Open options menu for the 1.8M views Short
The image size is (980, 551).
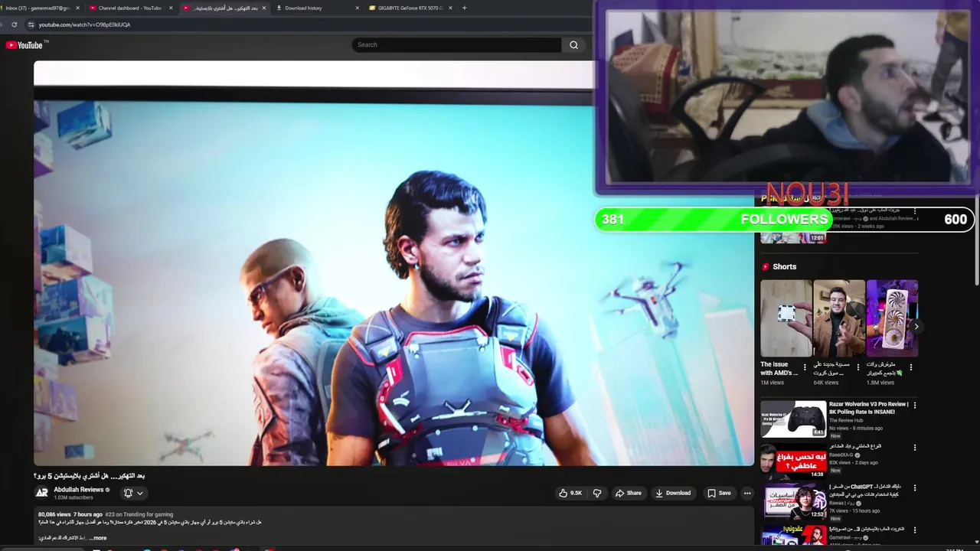pyautogui.click(x=910, y=367)
